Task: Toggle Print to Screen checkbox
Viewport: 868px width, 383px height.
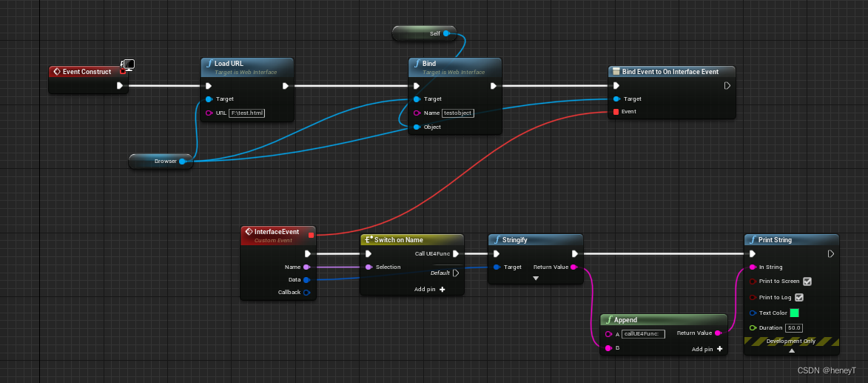Action: click(807, 282)
